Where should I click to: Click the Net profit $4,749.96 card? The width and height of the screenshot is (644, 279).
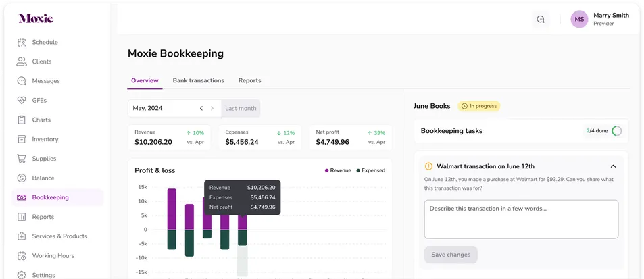[x=351, y=137]
